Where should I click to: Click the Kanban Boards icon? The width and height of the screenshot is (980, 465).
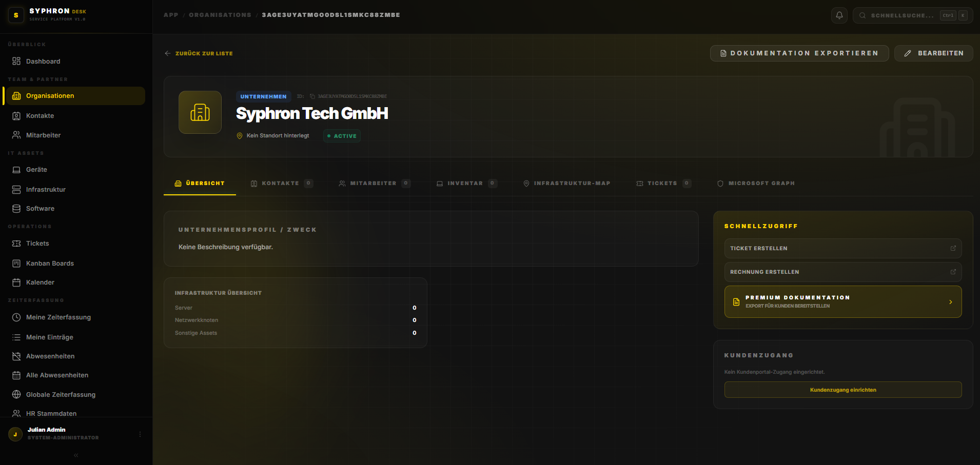[16, 264]
